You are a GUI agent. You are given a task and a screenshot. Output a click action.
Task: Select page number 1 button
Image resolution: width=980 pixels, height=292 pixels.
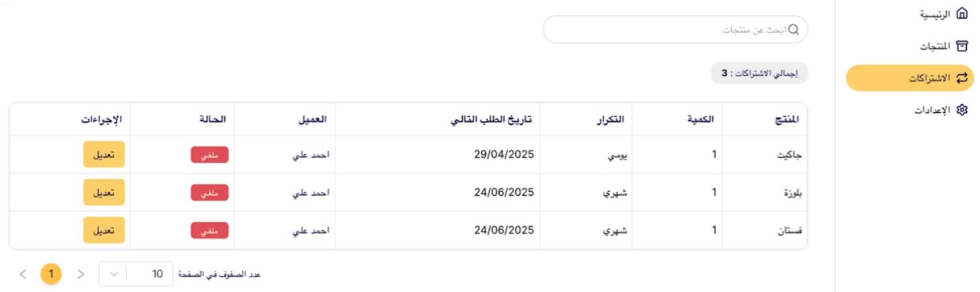[x=51, y=273]
